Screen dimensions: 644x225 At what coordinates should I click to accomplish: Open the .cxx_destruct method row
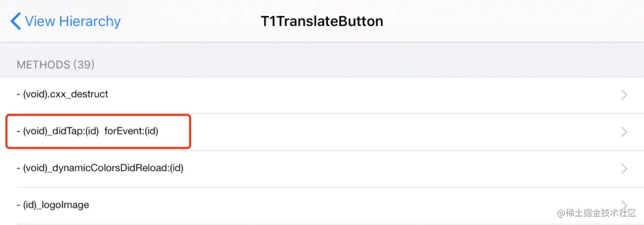(x=322, y=95)
